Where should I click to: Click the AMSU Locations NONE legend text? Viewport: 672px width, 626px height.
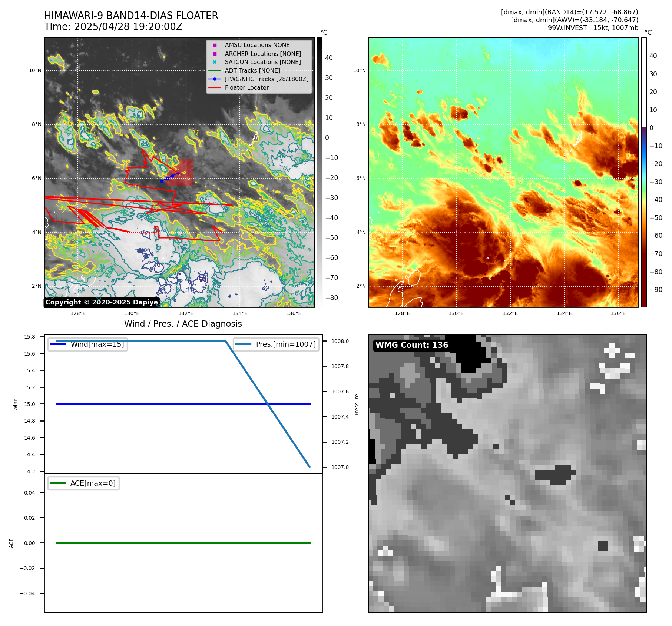[257, 45]
